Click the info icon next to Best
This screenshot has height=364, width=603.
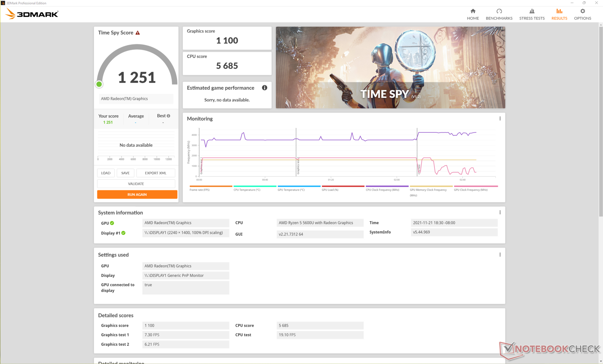click(x=169, y=116)
